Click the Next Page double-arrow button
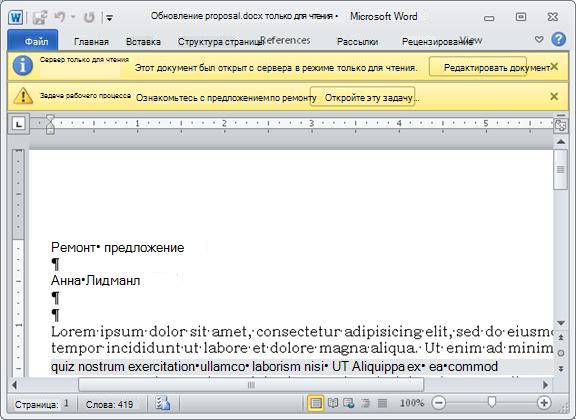576x420 pixels. point(561,369)
